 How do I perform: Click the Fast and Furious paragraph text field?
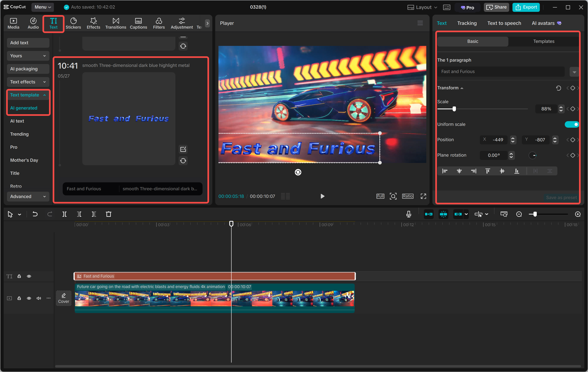tap(501, 71)
